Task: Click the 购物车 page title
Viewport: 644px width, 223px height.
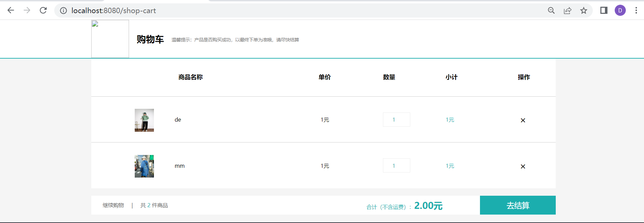Action: click(x=150, y=39)
